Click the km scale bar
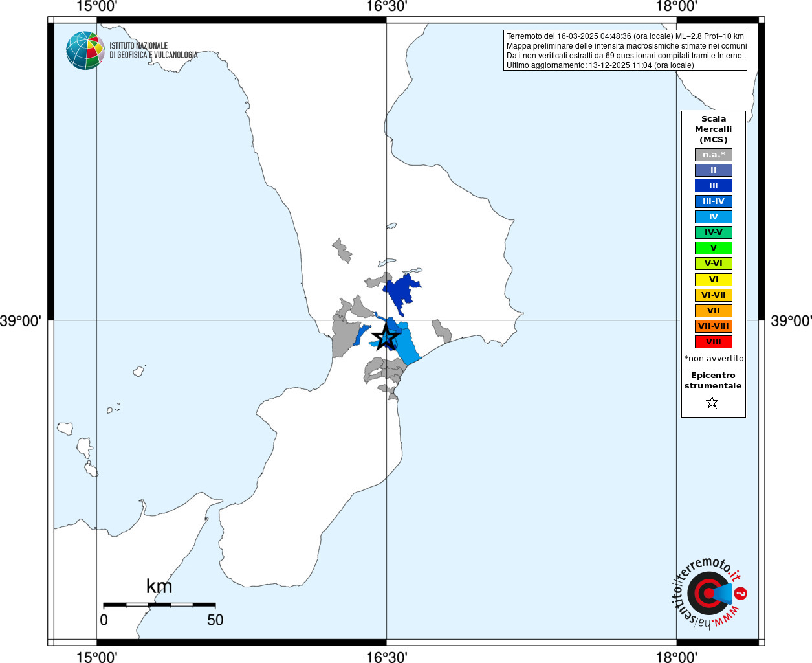Viewport: 812px width, 663px height. (x=159, y=605)
